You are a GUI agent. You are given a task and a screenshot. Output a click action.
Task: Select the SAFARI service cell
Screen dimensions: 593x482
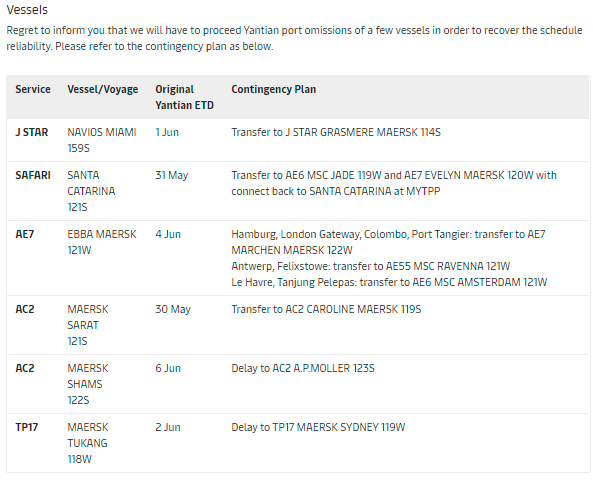(x=33, y=176)
